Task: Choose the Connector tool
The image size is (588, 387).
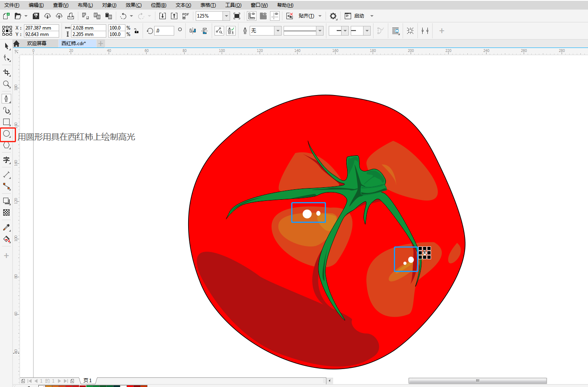Action: pyautogui.click(x=6, y=187)
